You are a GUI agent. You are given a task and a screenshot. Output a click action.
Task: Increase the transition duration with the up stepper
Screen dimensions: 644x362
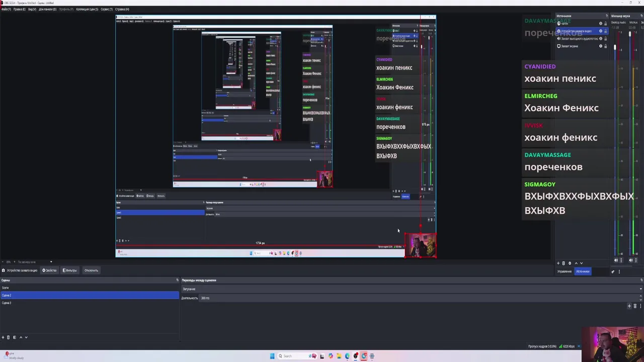640,296
